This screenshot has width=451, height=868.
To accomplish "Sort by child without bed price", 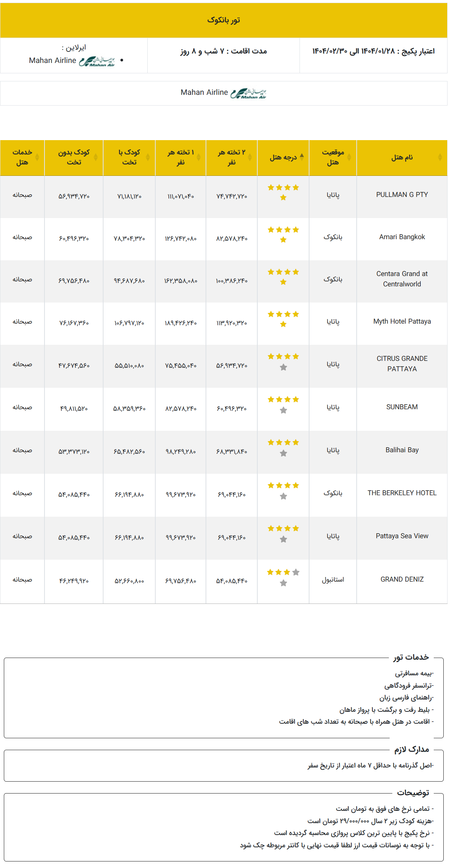I will (96, 157).
